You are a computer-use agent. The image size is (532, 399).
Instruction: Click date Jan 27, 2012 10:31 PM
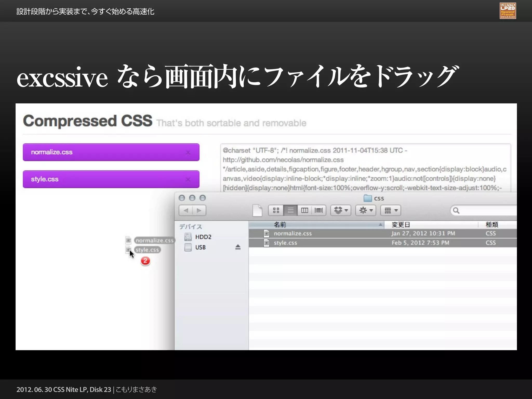click(x=423, y=233)
